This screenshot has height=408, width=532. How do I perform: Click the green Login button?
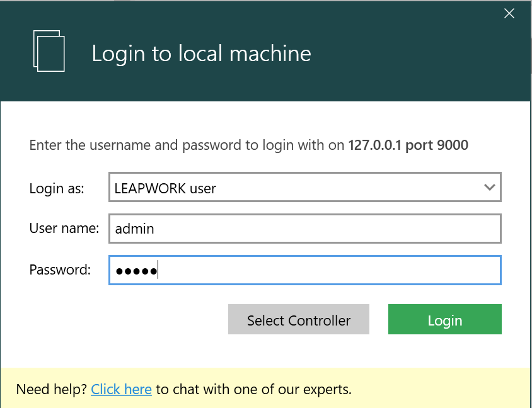click(444, 320)
